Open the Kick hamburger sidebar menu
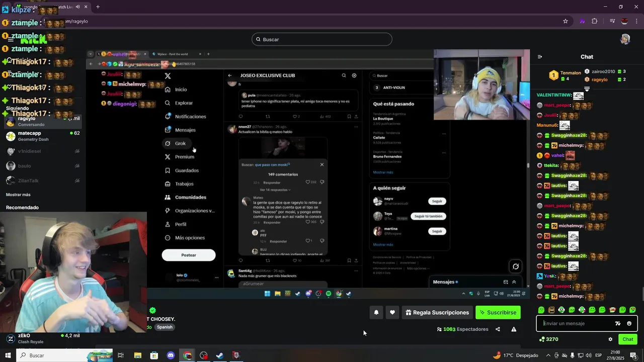The height and width of the screenshot is (362, 644). click(10, 39)
